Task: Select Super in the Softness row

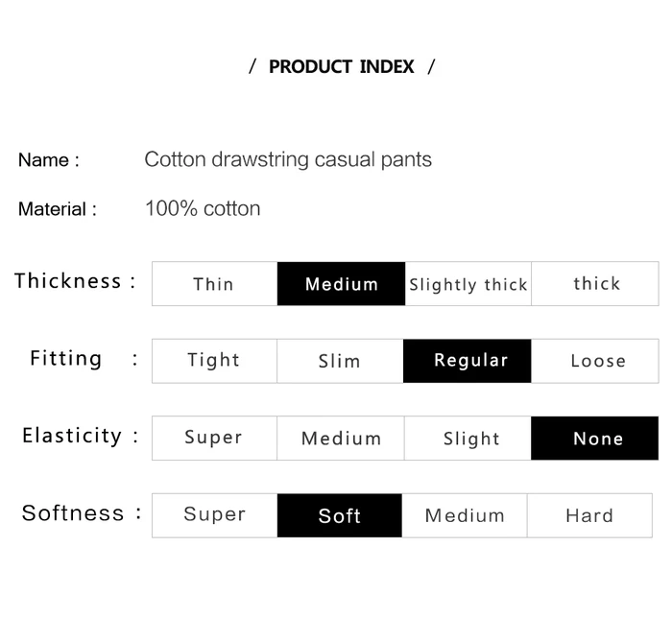Action: [x=214, y=515]
